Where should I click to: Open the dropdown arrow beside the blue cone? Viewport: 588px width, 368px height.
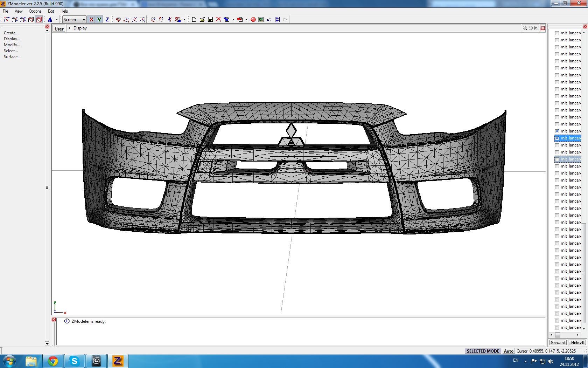[x=57, y=19]
